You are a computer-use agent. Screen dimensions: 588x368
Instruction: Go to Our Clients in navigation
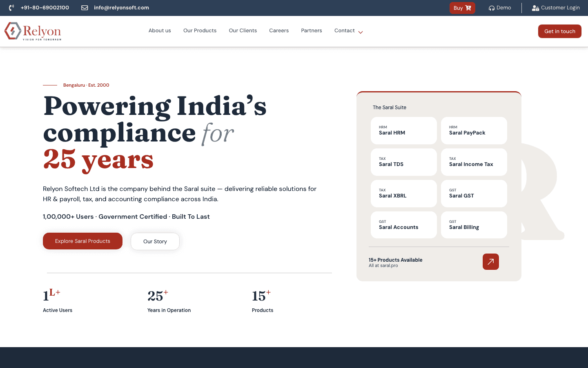point(243,31)
